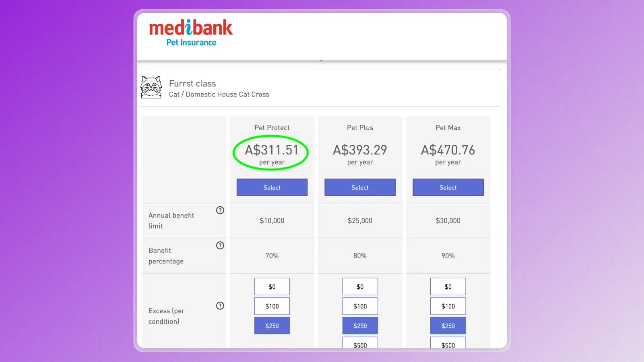
Task: Switch Pet Plus excess to $0
Action: pyautogui.click(x=360, y=286)
